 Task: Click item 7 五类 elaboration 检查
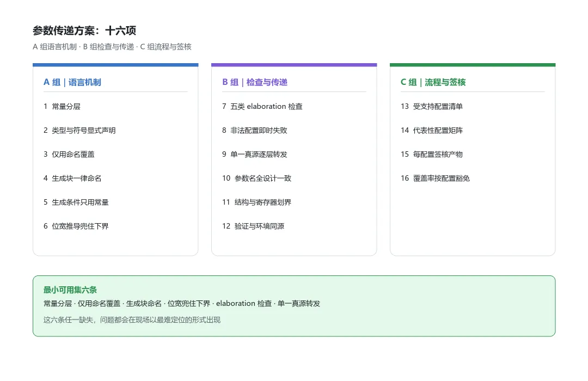click(262, 107)
